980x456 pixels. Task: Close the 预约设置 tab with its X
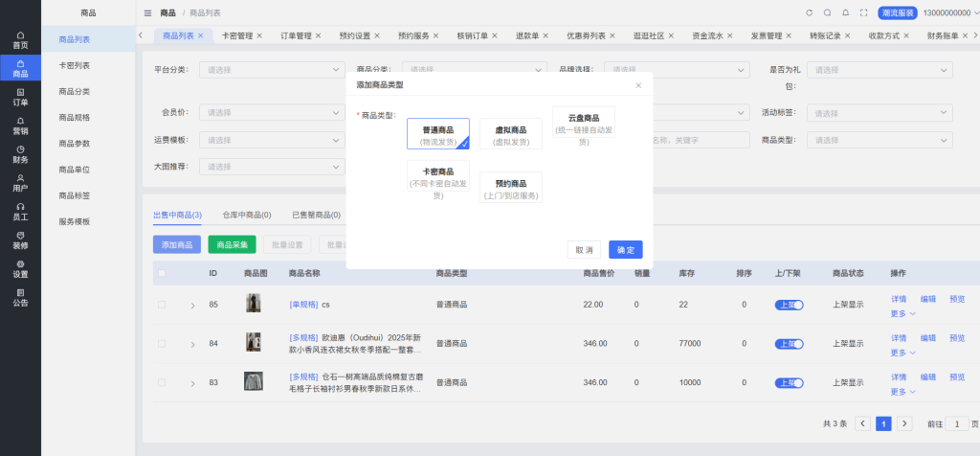[x=377, y=35]
